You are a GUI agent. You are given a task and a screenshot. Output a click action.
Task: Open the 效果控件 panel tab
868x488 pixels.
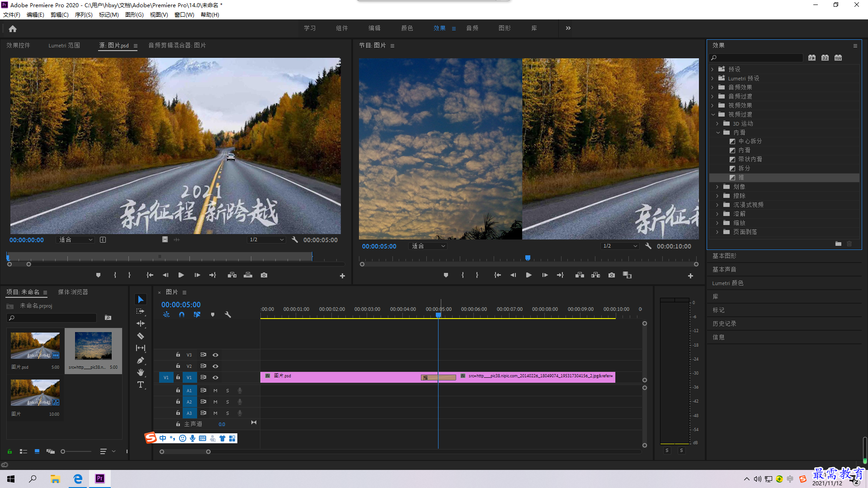[18, 46]
